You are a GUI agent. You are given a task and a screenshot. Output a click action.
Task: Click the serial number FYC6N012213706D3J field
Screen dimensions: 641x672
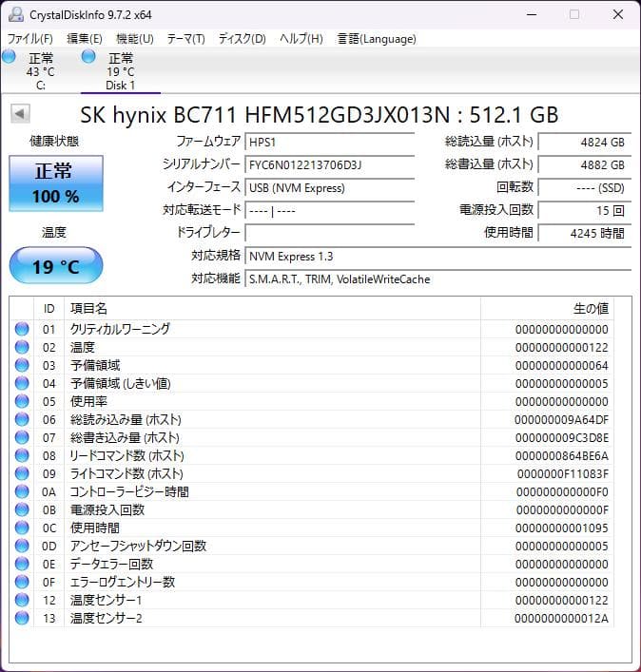click(330, 165)
